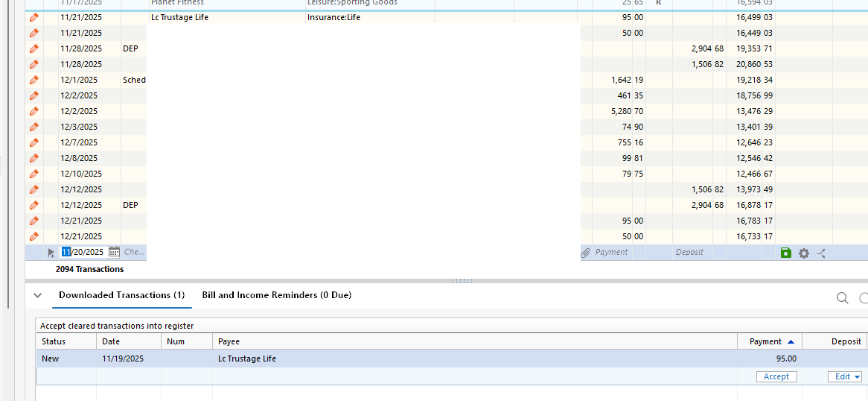
Task: Open the gear options in the entry row
Action: point(804,253)
